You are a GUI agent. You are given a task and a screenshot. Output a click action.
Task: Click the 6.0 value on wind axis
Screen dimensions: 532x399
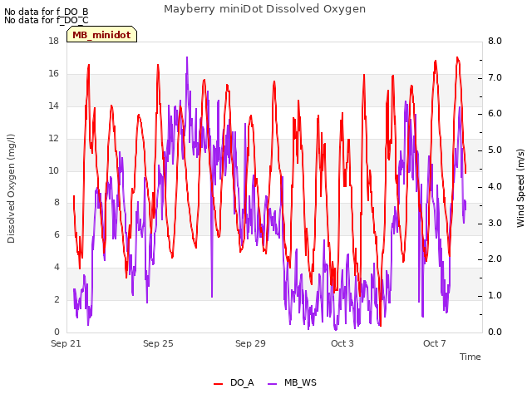tap(495, 114)
